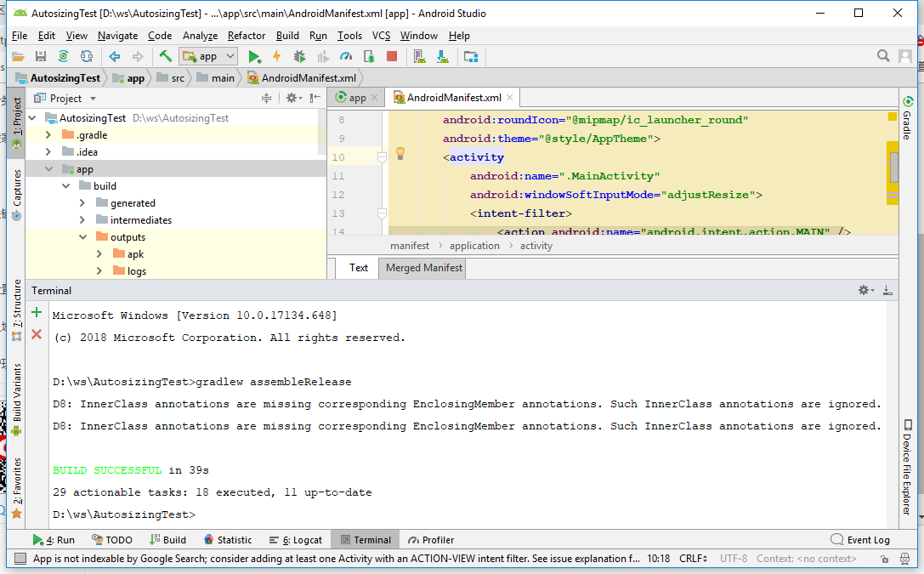Open the Analyze menu
924x574 pixels.
coord(200,36)
